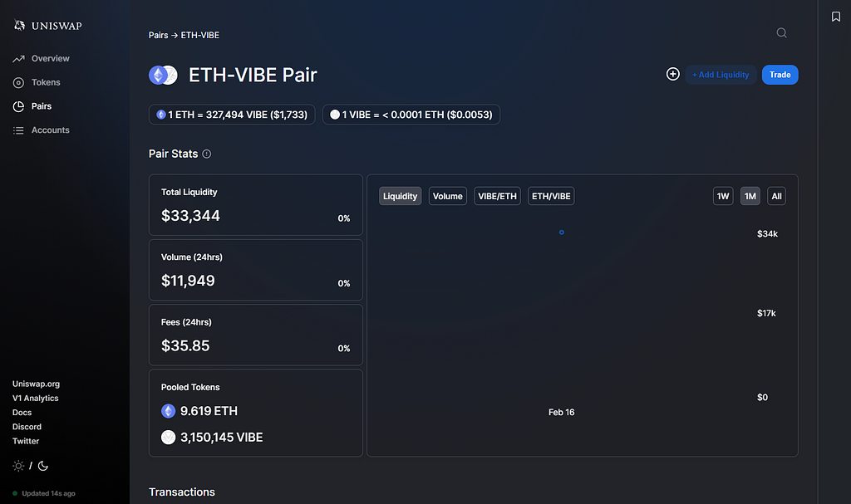Click the Pair Stats info icon
This screenshot has width=851, height=504.
(207, 154)
